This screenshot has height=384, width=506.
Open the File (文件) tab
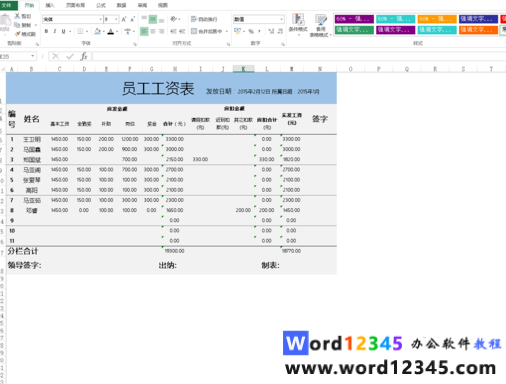coord(7,5)
